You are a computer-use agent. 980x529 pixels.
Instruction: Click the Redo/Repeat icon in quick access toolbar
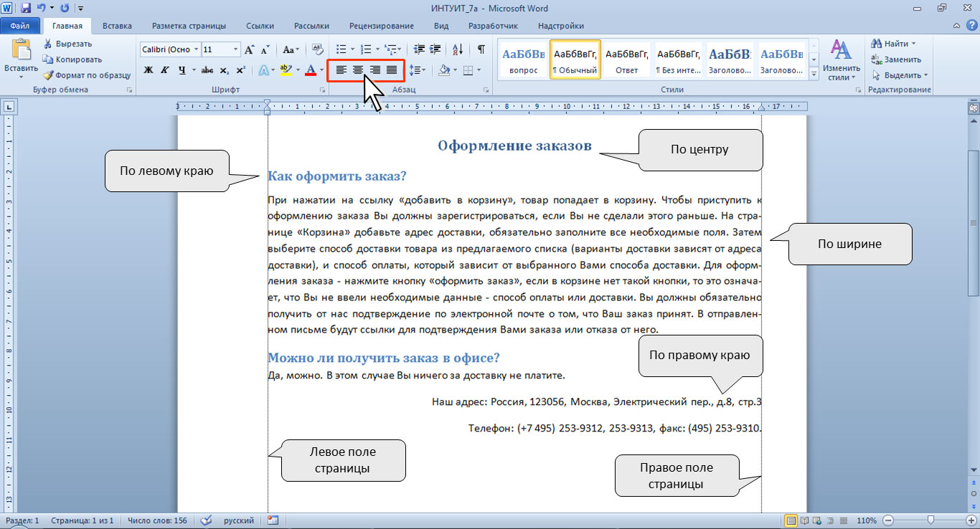tap(65, 8)
